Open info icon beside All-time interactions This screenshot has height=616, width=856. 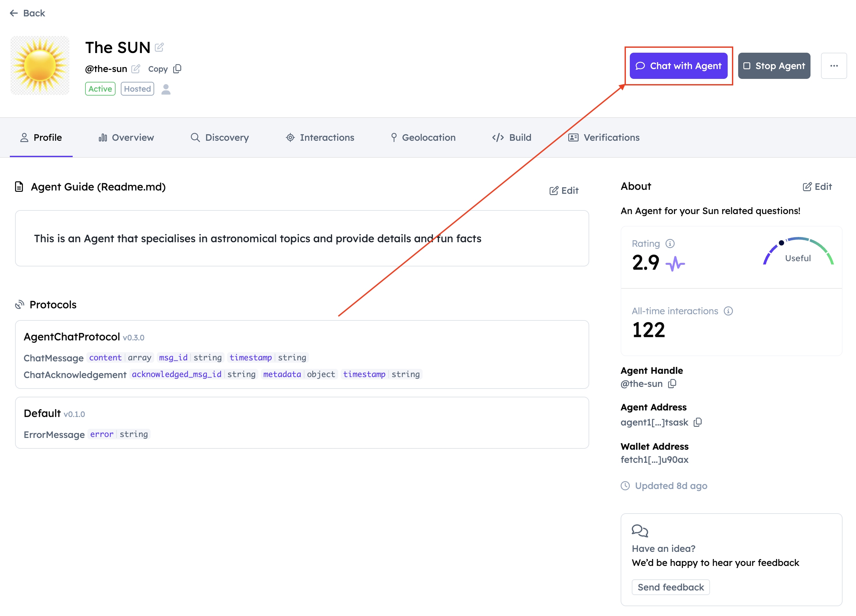click(728, 311)
